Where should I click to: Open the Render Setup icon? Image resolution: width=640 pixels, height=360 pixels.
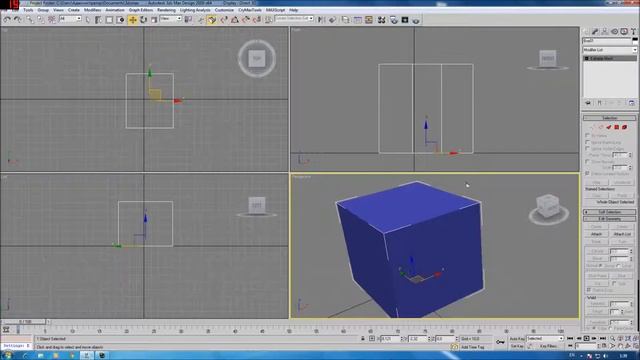pos(393,20)
